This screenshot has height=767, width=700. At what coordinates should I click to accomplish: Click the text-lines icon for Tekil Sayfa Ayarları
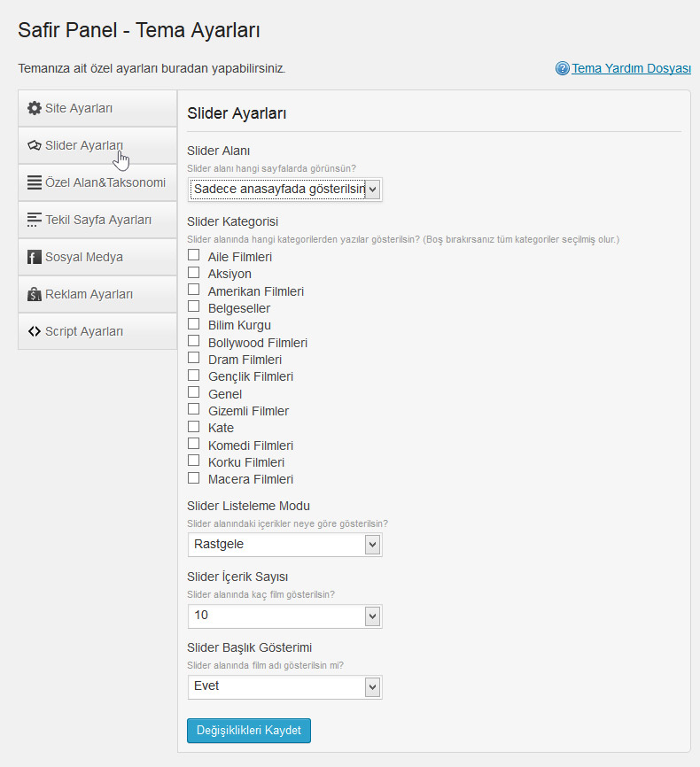tap(35, 220)
